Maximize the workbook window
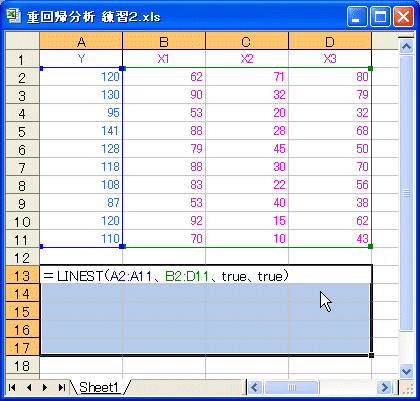Screen dimensions: 420x401 pyautogui.click(x=380, y=16)
